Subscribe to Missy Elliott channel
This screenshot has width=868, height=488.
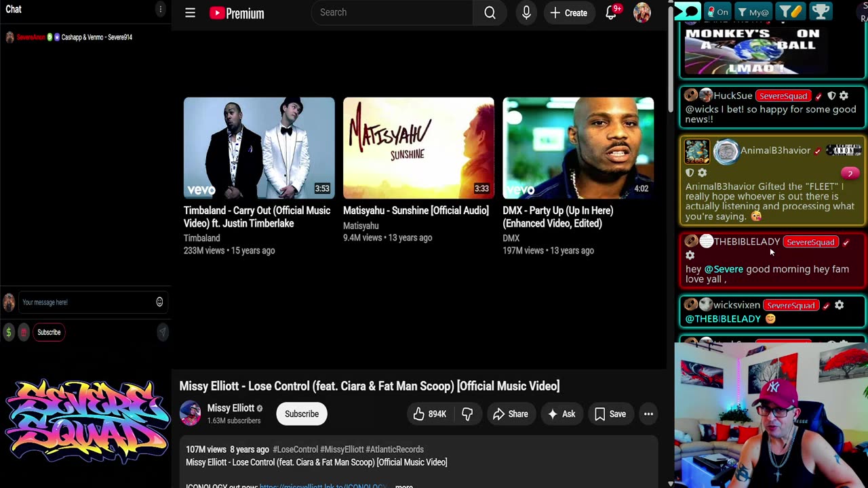(302, 414)
